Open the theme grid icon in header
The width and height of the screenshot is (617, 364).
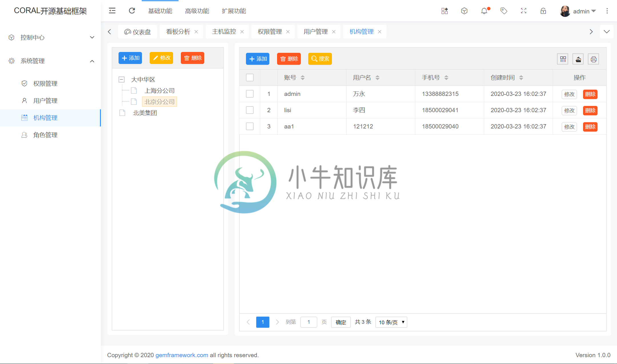(444, 11)
